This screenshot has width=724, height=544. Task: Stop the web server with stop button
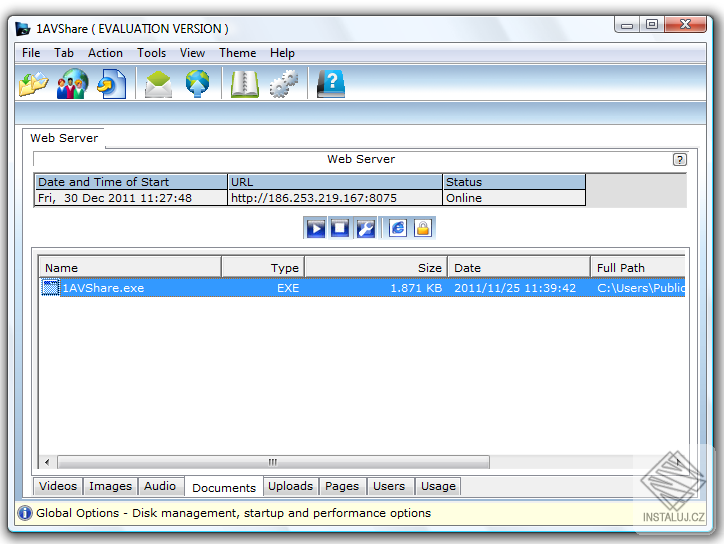[340, 228]
